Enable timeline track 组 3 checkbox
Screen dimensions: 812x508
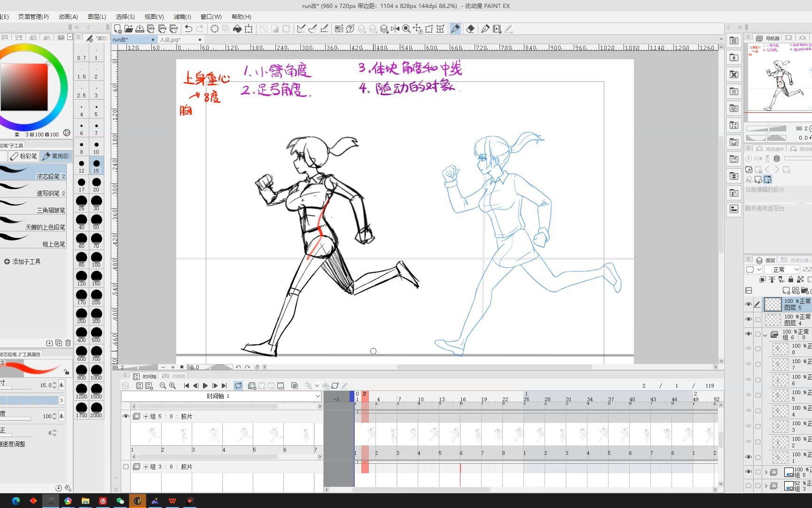coord(125,467)
